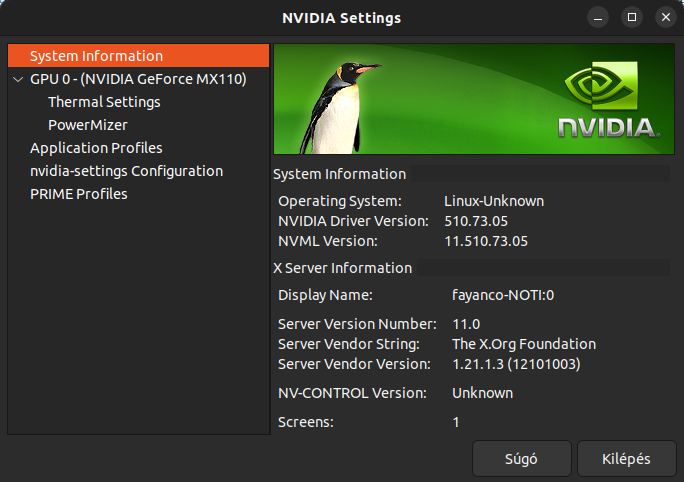Image resolution: width=684 pixels, height=482 pixels.
Task: Click the Kilépés quit button
Action: coord(626,459)
